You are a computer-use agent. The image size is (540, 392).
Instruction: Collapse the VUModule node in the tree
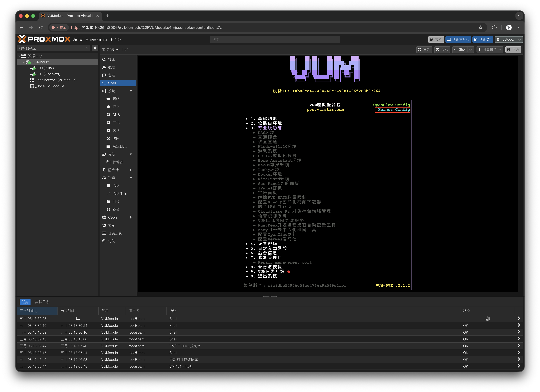[x=24, y=62]
